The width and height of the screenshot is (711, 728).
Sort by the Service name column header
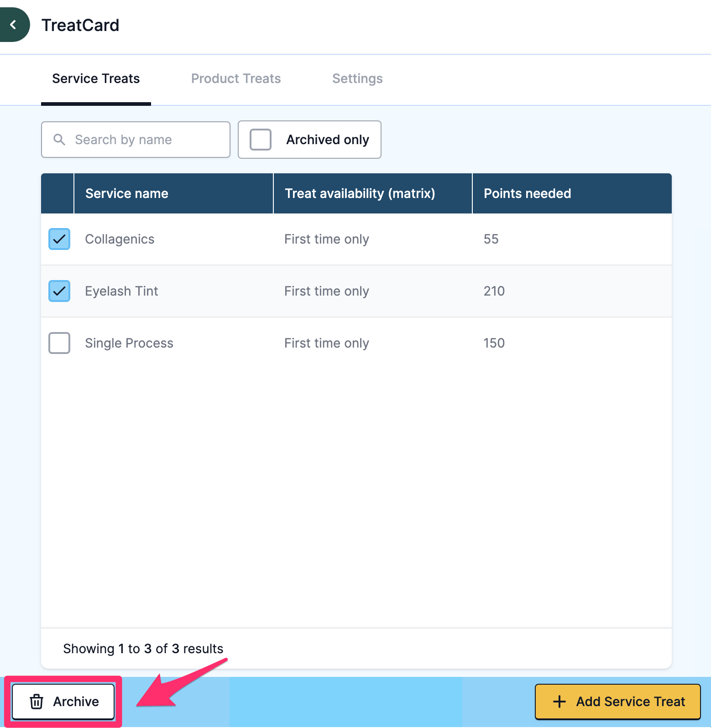(x=127, y=193)
